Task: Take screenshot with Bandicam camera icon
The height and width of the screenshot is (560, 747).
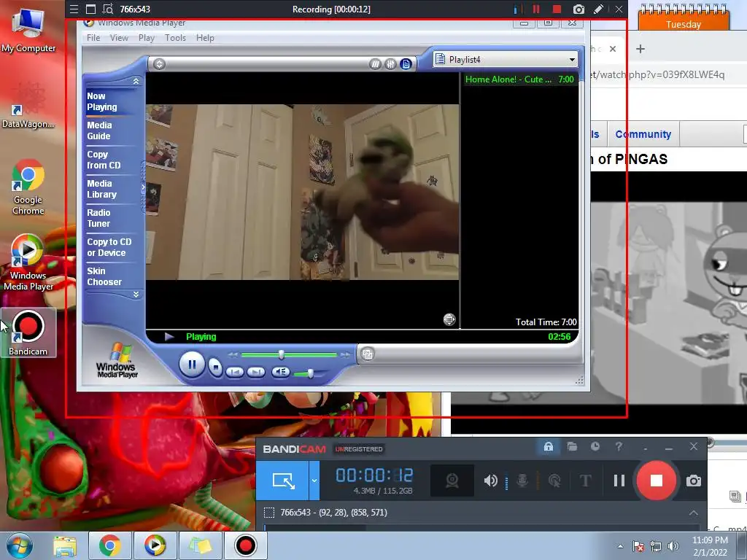Action: pos(693,481)
